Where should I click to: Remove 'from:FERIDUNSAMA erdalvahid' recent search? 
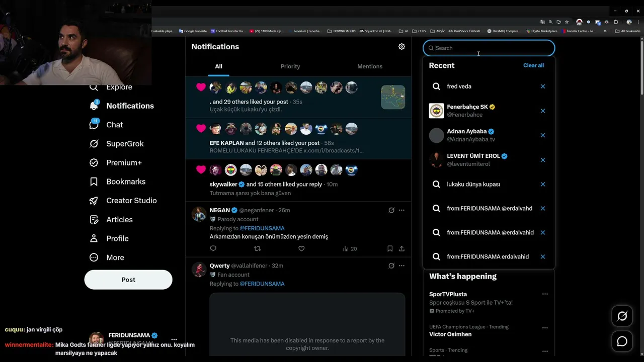pos(543,256)
